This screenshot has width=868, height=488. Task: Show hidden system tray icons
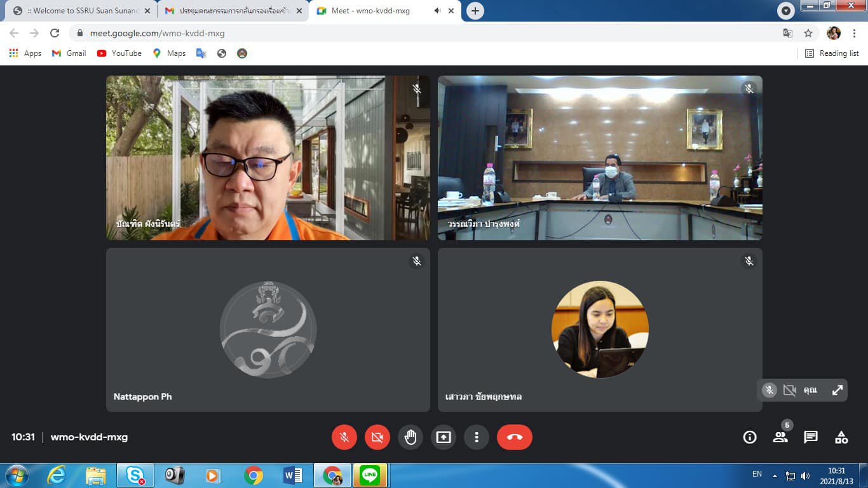(775, 475)
